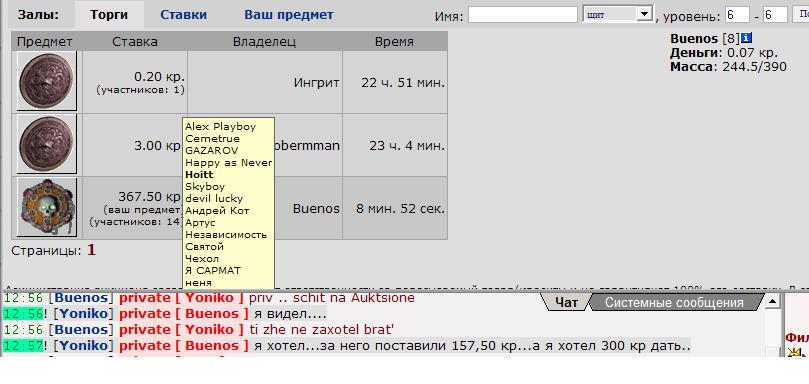Viewport: 809px width, 384px height.
Task: Click Skyboy in participants list
Action: (205, 186)
